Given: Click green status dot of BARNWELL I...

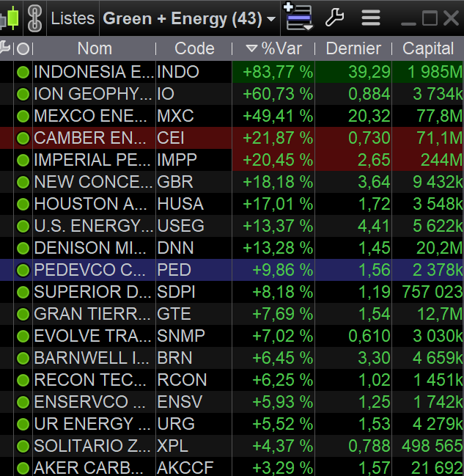Looking at the screenshot, I should (23, 358).
